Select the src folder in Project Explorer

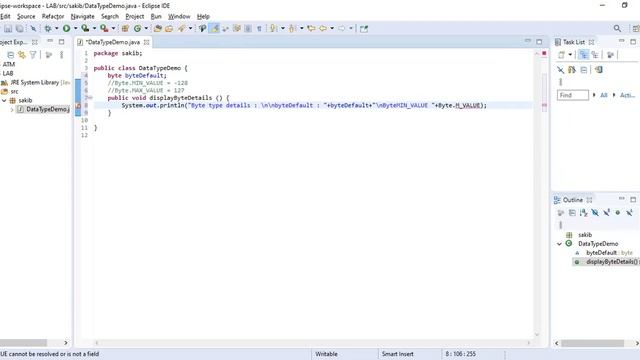(x=10, y=91)
